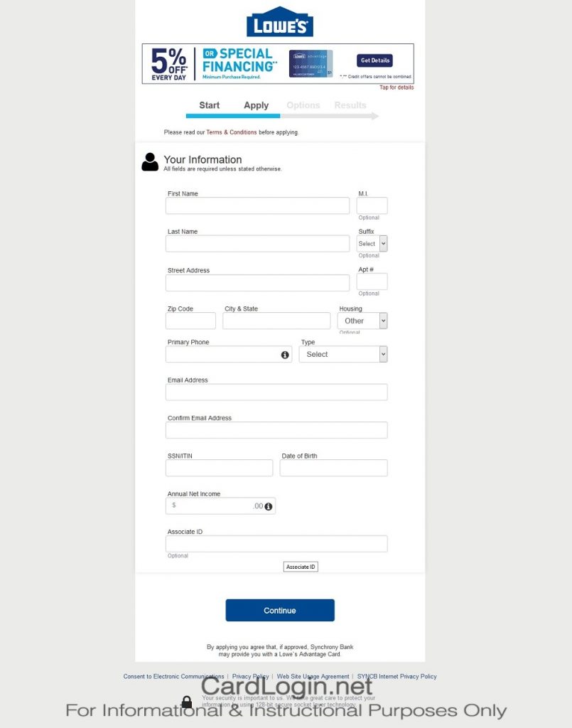Click the Lowe's logo
This screenshot has height=728, width=572.
(280, 22)
